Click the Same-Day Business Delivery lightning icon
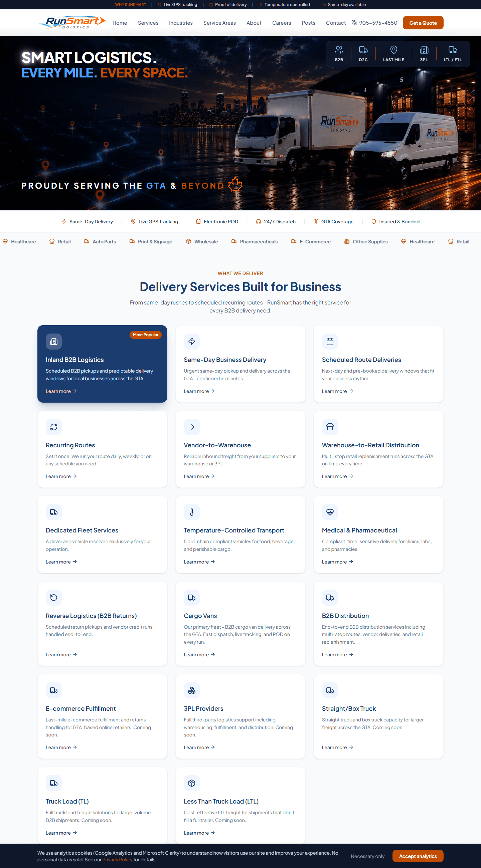The height and width of the screenshot is (868, 481). point(192,341)
